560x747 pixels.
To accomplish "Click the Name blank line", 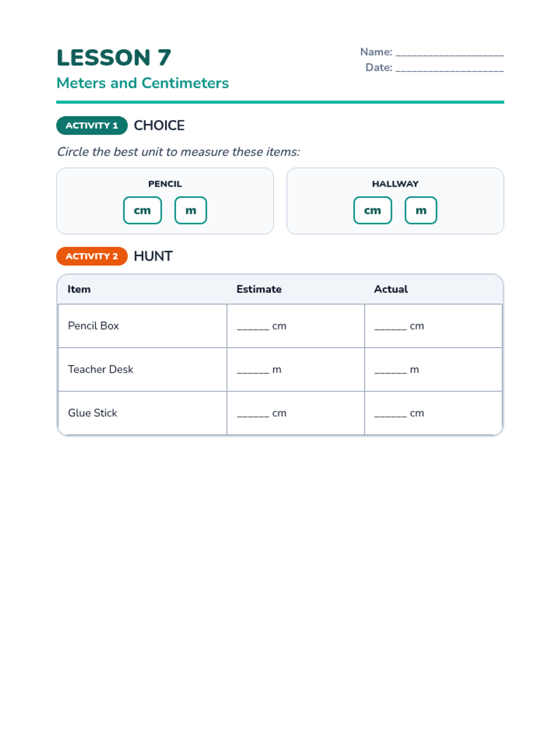I will [449, 53].
